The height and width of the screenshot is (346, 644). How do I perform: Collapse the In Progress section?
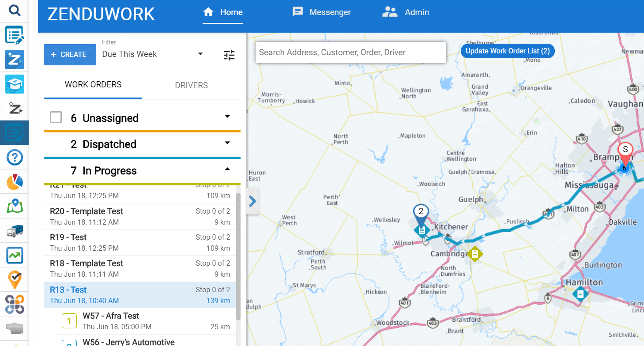[227, 169]
